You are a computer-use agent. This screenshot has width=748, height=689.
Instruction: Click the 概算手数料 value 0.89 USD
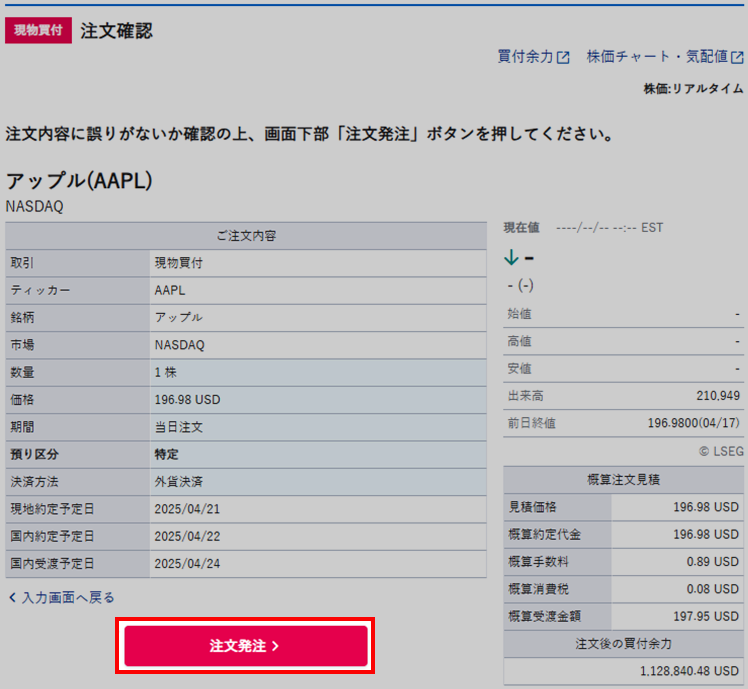click(x=713, y=562)
